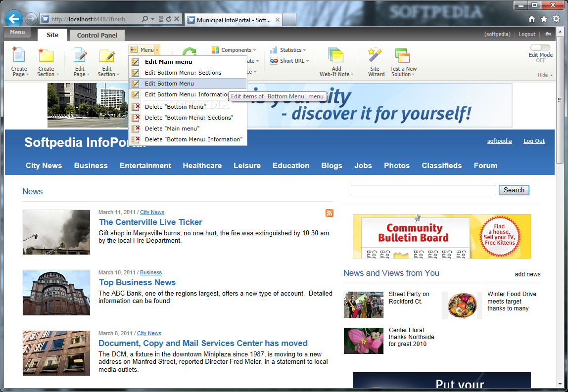Choose Delete "Bottom Menu: Sections" entry
Viewport: 568px width, 392px height.
click(x=188, y=118)
